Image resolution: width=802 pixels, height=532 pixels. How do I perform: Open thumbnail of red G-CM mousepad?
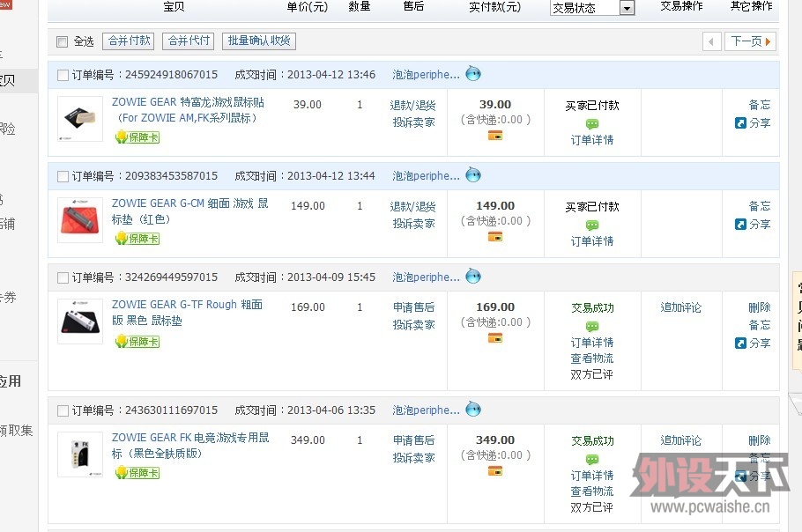(x=80, y=219)
